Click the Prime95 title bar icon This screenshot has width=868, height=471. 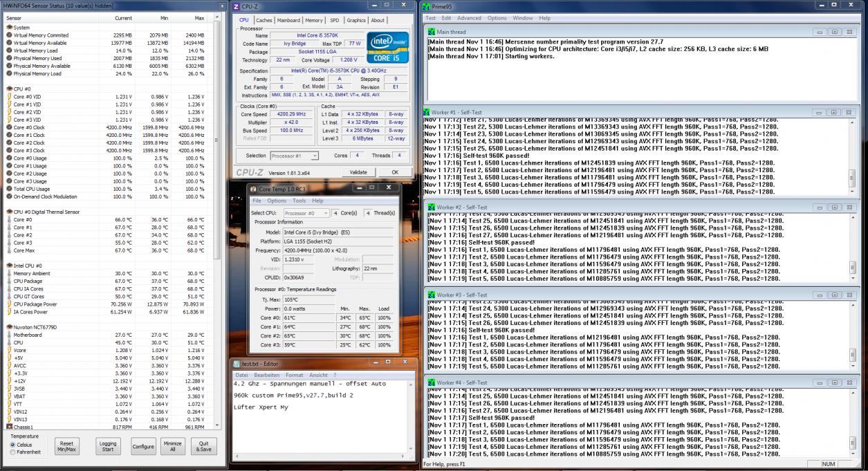click(x=426, y=6)
